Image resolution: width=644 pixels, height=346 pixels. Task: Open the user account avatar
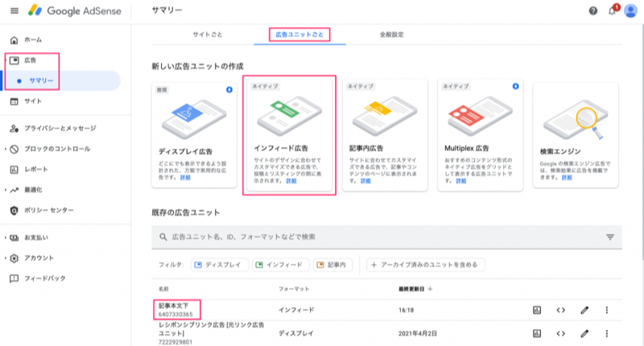630,11
